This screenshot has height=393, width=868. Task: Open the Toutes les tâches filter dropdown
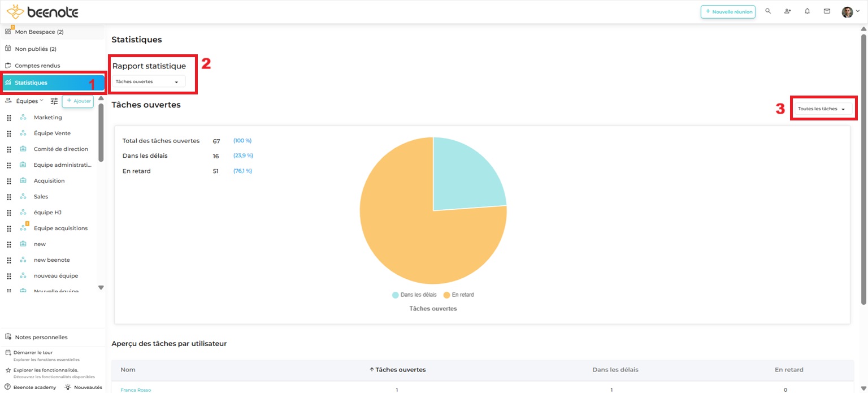(x=822, y=107)
